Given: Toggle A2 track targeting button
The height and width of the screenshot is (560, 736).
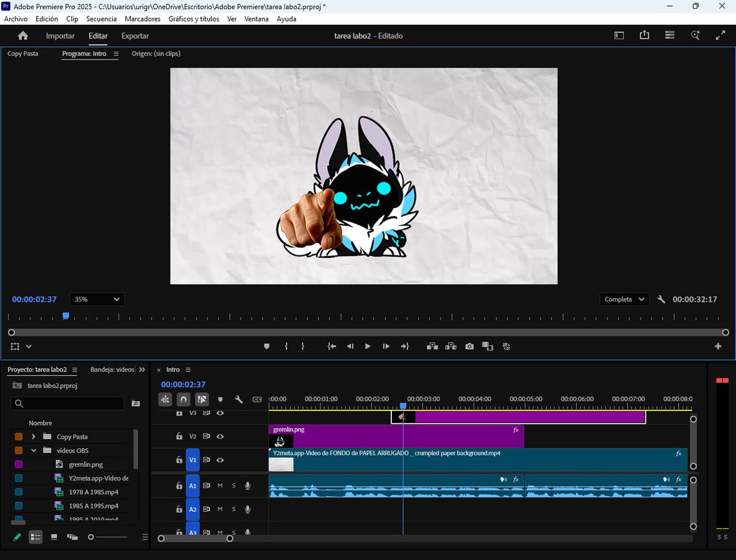Looking at the screenshot, I should [193, 509].
